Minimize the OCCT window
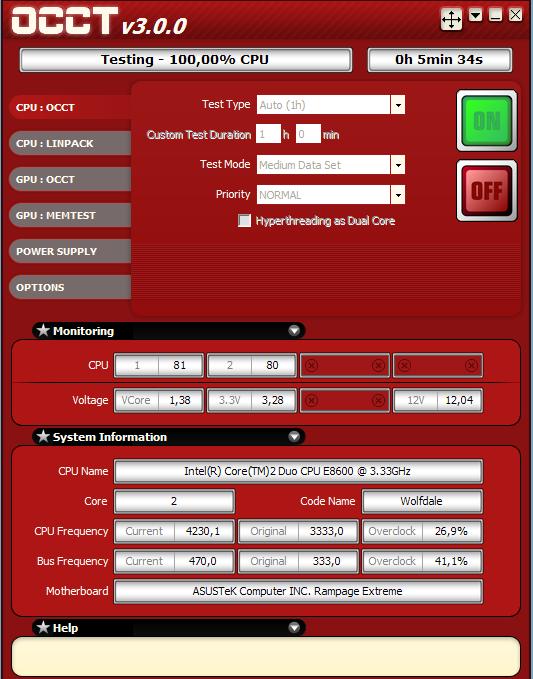533x679 pixels. click(495, 15)
